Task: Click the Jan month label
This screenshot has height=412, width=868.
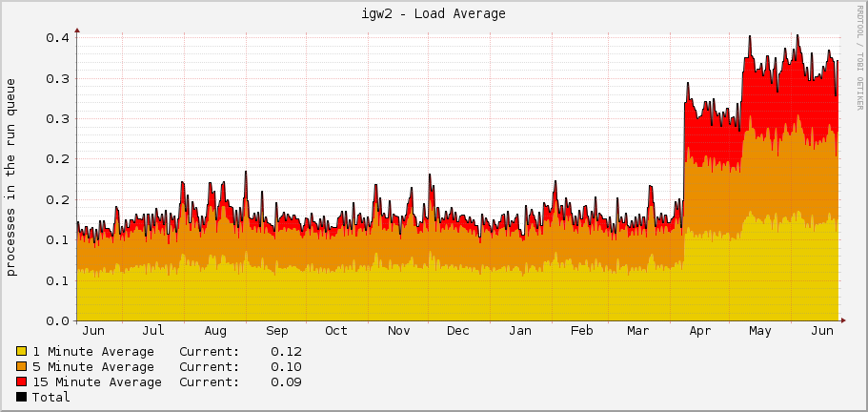Action: pos(520,331)
